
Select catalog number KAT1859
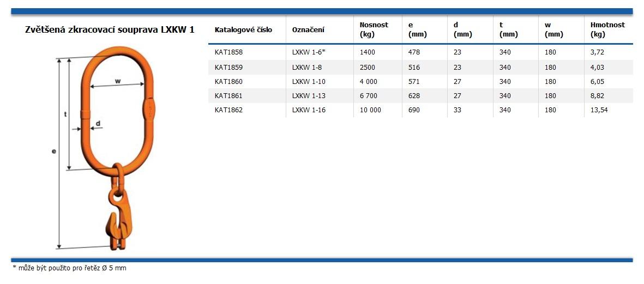tap(229, 68)
